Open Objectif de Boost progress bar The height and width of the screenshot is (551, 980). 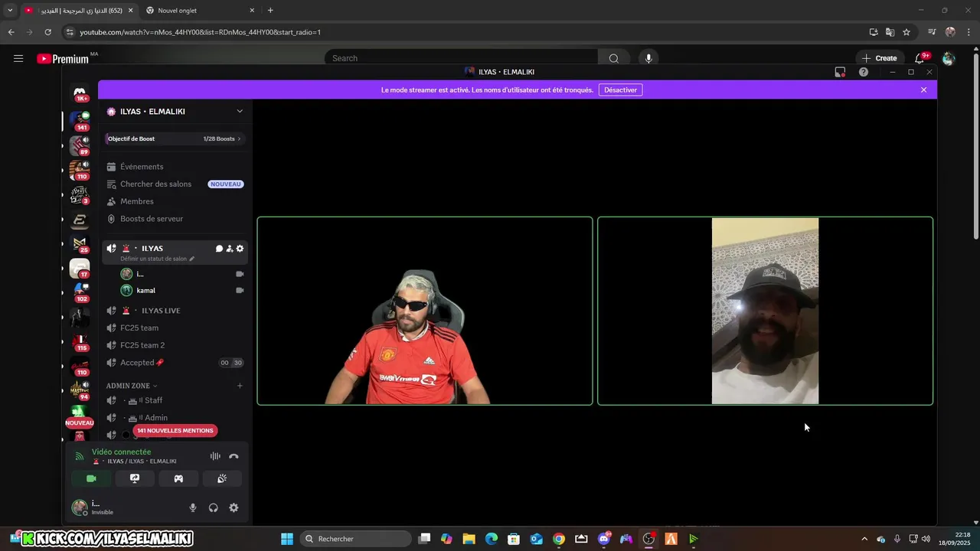point(175,139)
